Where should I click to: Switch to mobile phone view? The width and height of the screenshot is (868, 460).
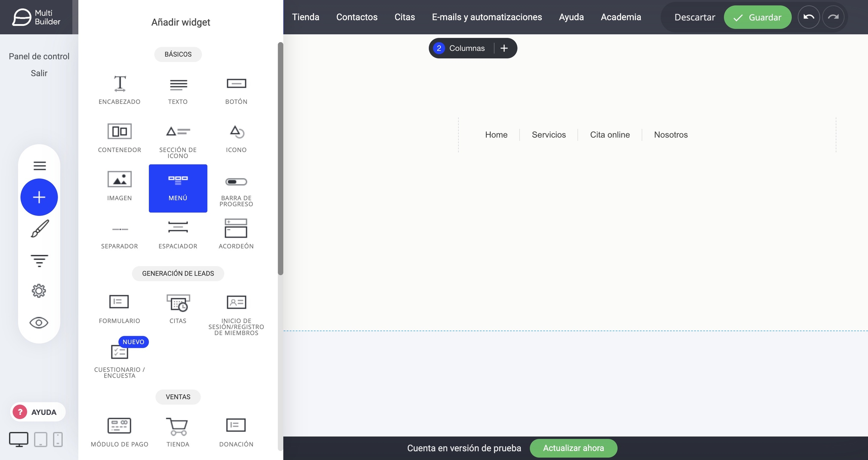(58, 439)
